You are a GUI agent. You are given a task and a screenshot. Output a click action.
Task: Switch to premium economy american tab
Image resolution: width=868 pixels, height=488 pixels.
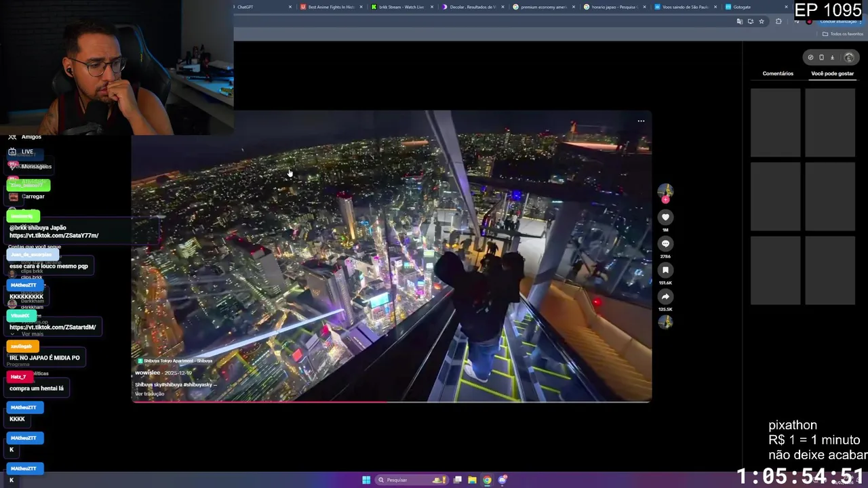point(543,7)
